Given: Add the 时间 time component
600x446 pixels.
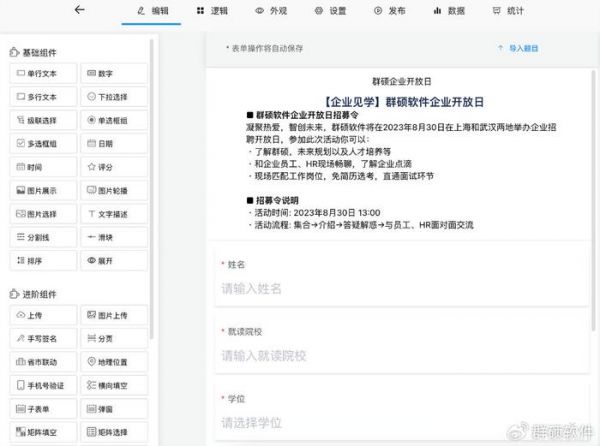Looking at the screenshot, I should [42, 167].
